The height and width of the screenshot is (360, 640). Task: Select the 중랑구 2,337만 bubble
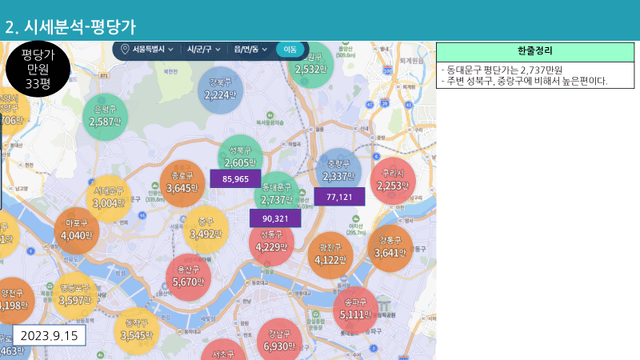(x=339, y=169)
